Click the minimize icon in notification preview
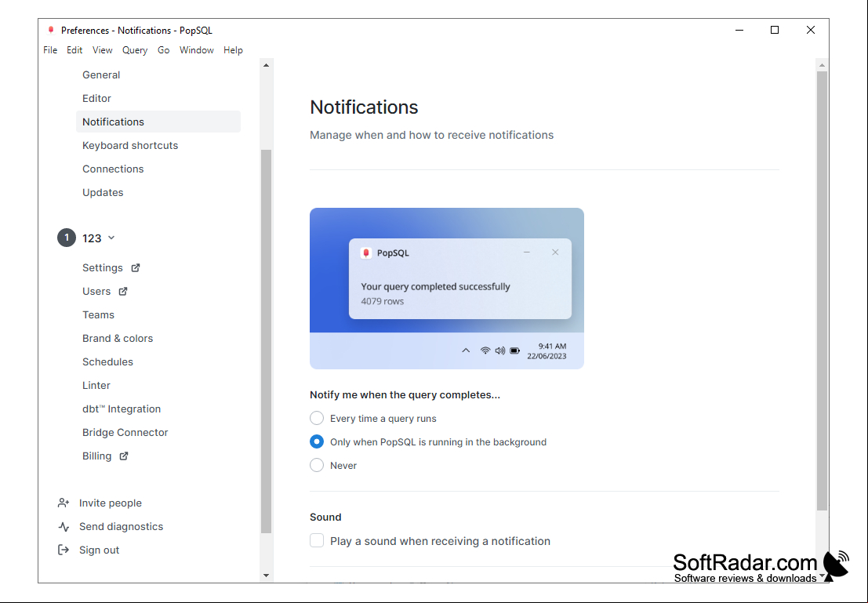Viewport: 868px width, 603px height. (x=527, y=252)
